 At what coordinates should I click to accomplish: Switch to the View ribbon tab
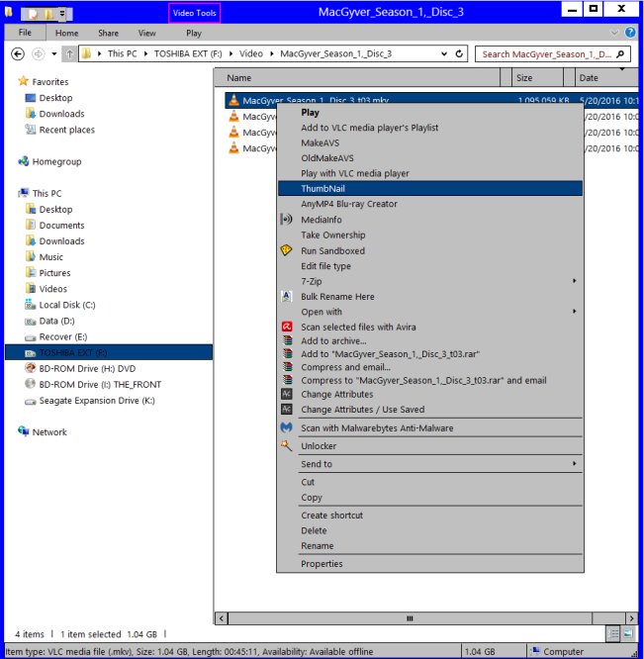(147, 33)
